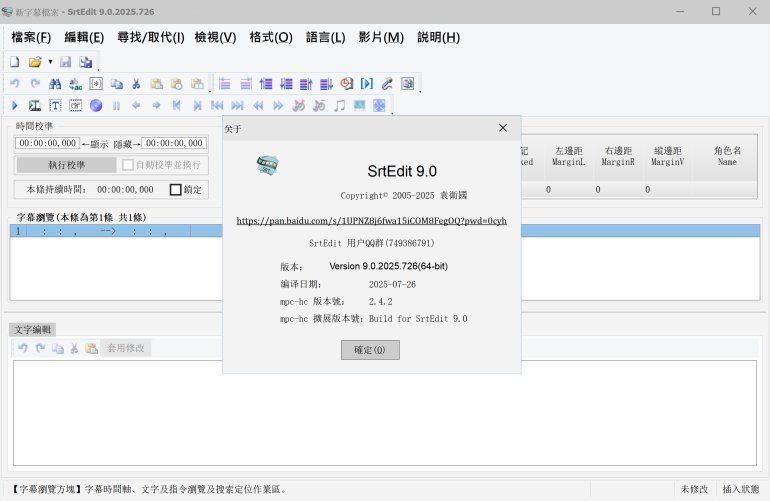Toggle the 自動校準並換行 checkbox
770x501 pixels.
coord(128,165)
